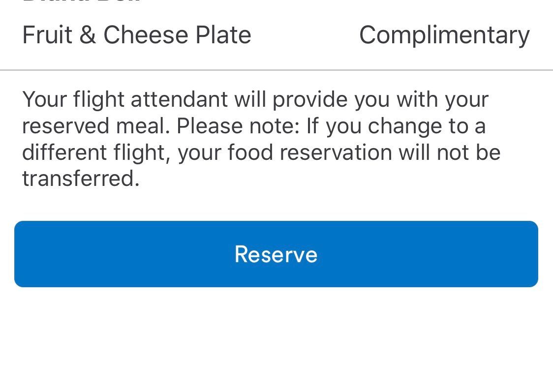Confirm the meal by clicking Reserve
The width and height of the screenshot is (553, 392).
pyautogui.click(x=276, y=254)
